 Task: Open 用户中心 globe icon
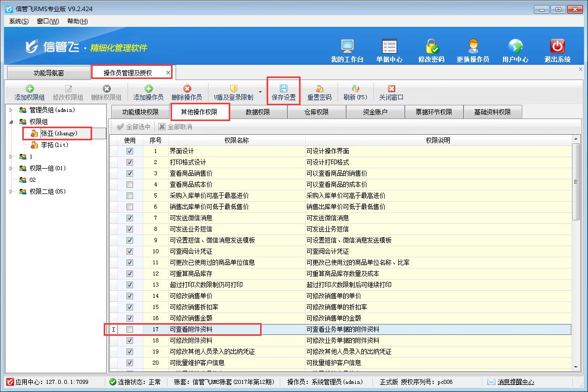coord(515,47)
